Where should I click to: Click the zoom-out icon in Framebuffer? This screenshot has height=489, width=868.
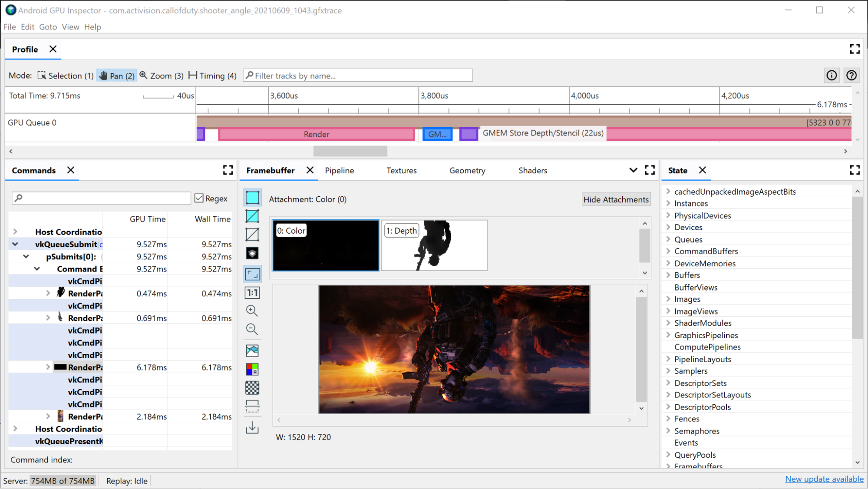251,329
